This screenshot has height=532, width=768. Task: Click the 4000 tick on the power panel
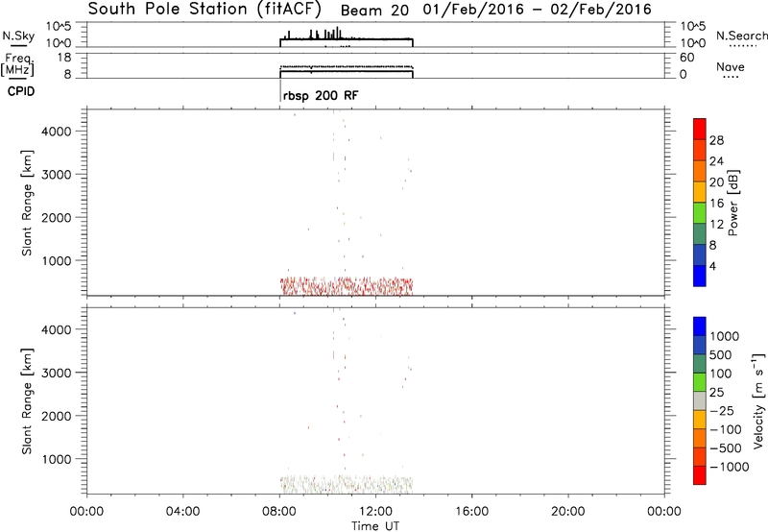[57, 132]
